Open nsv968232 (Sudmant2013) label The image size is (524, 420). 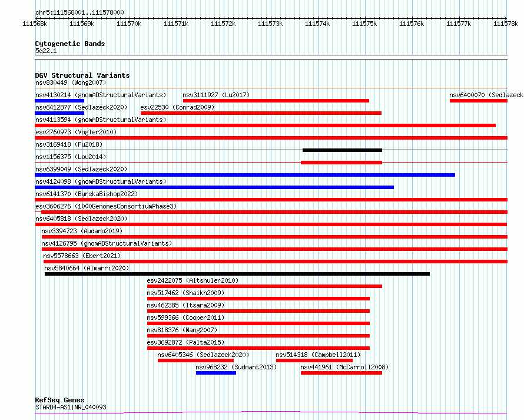(x=236, y=367)
